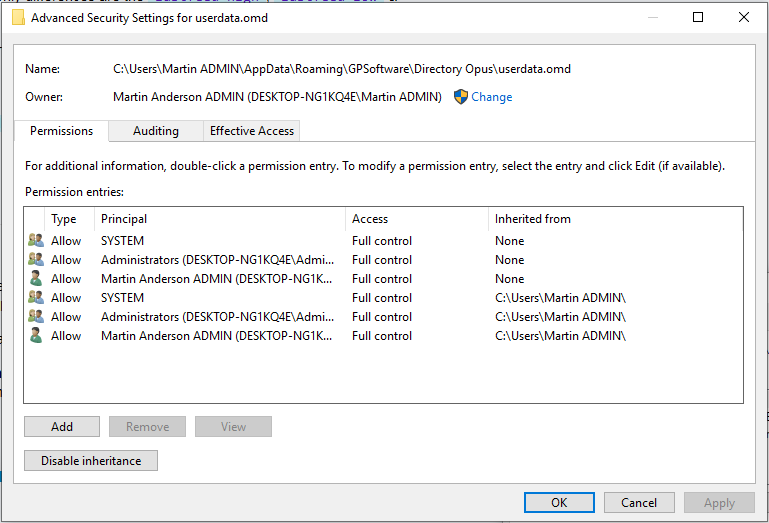Switch to the Permissions tab

(61, 131)
